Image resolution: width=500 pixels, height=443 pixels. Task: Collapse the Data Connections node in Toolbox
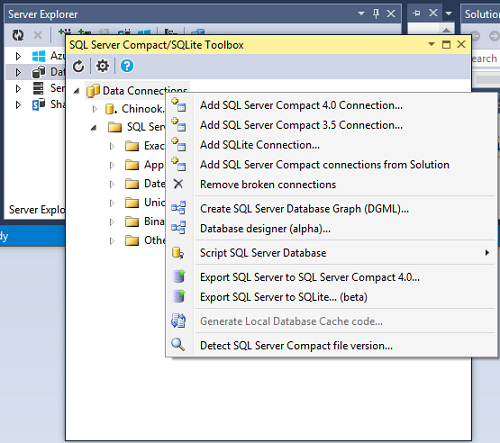tap(77, 91)
